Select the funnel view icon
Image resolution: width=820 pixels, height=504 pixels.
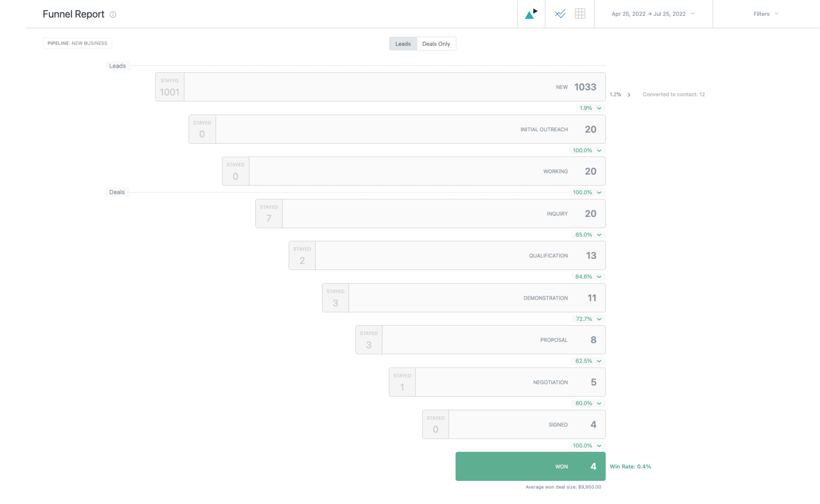[x=531, y=14]
